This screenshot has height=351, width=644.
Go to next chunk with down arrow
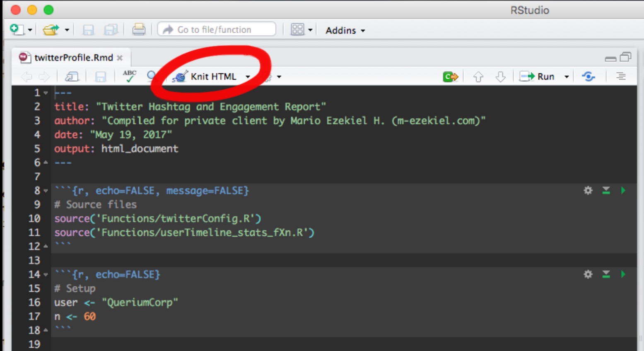tap(501, 77)
